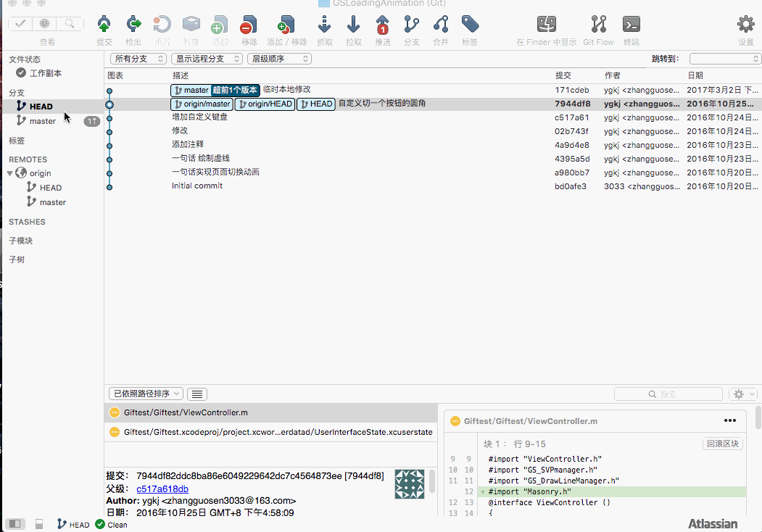Open the Git Flow tool
This screenshot has height=532, width=762.
tap(598, 26)
